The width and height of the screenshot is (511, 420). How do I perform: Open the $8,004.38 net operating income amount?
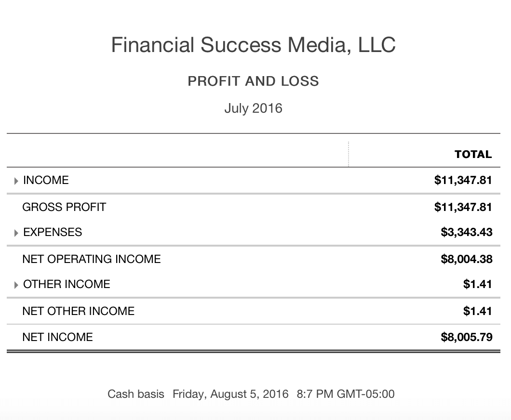tap(466, 259)
